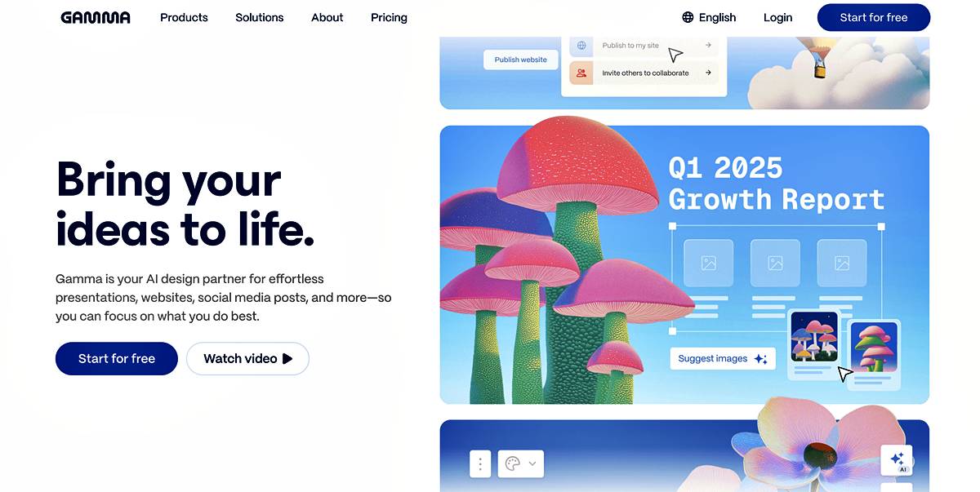Click the Login link

(x=778, y=17)
